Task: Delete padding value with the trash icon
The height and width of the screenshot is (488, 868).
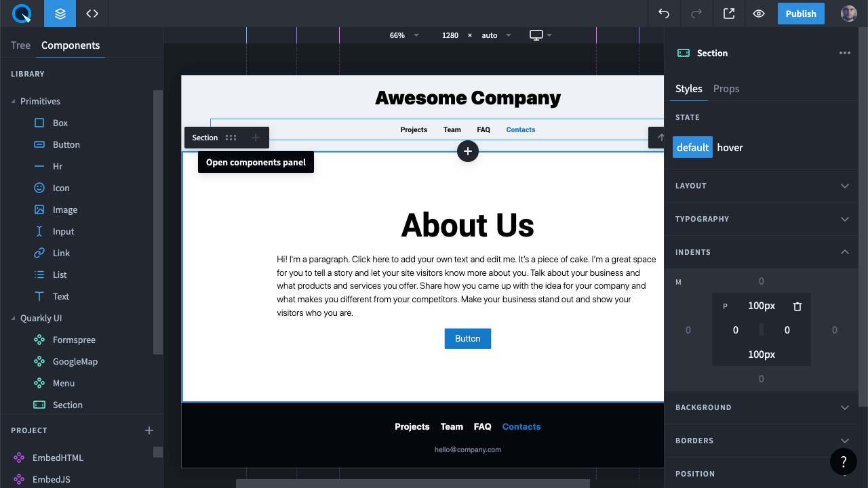Action: pos(797,306)
